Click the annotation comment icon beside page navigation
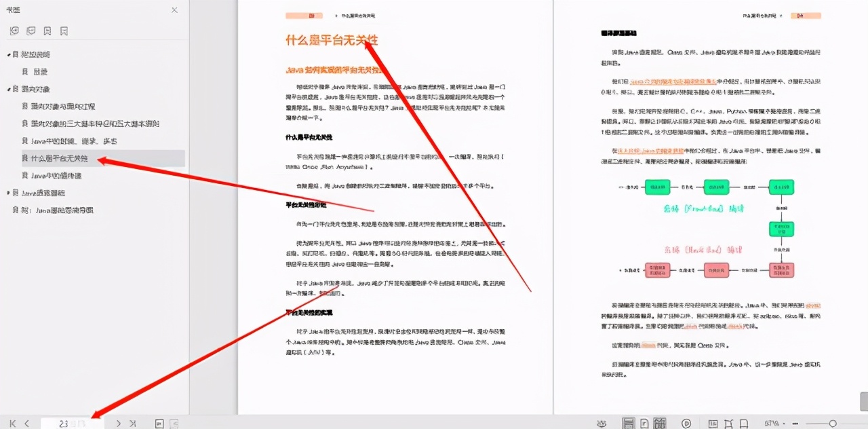Screen dimensions: 868x429 159,423
